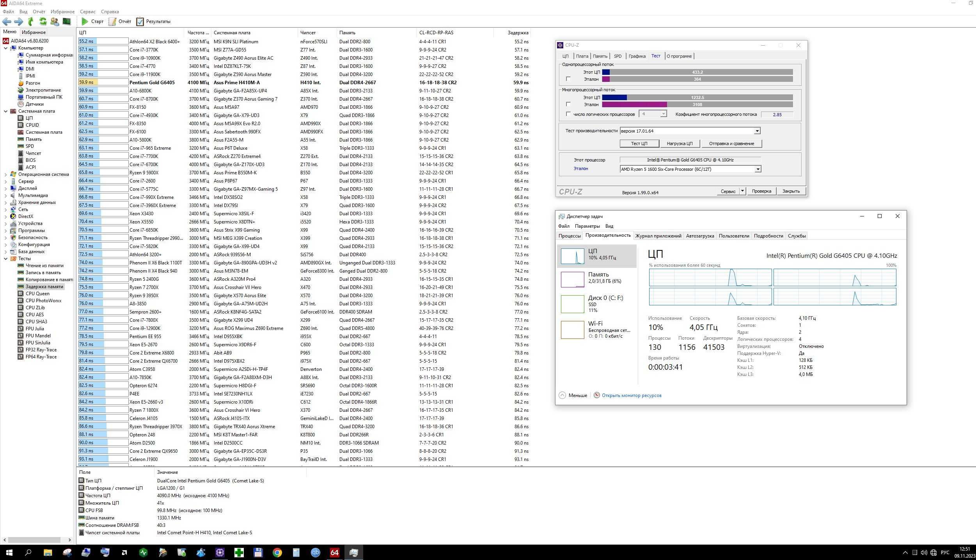The image size is (976, 560).
Task: Open the AIDA64 taskbar icon
Action: pyautogui.click(x=334, y=553)
